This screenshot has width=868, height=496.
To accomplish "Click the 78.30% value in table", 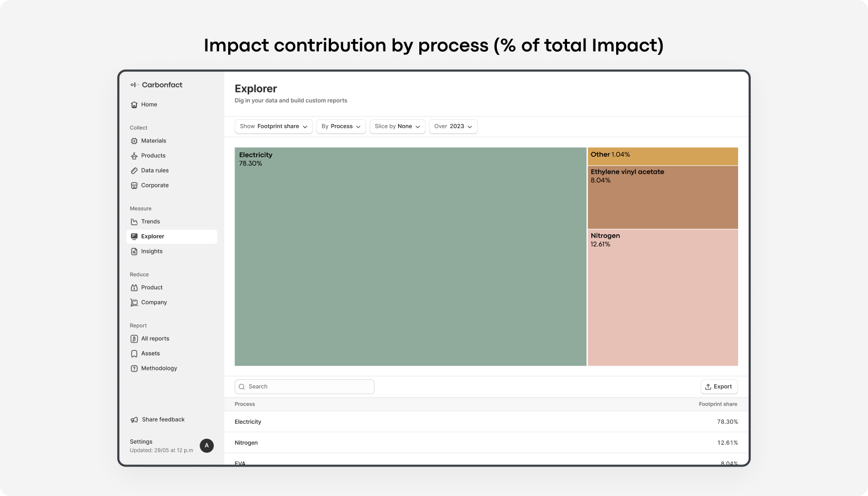I will (728, 422).
